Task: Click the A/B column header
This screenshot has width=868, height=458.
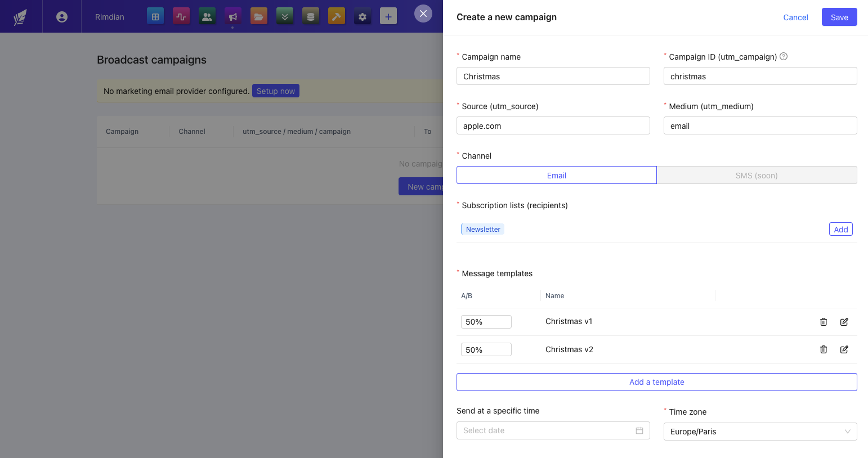Action: 467,296
